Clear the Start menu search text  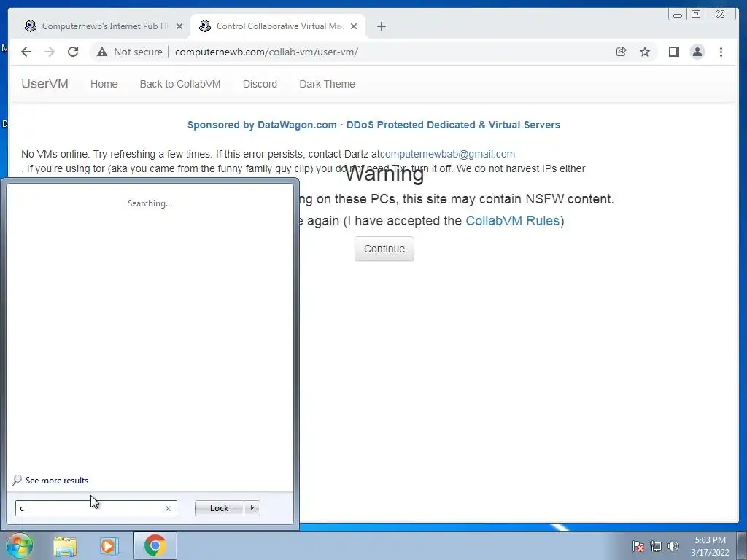pyautogui.click(x=168, y=508)
